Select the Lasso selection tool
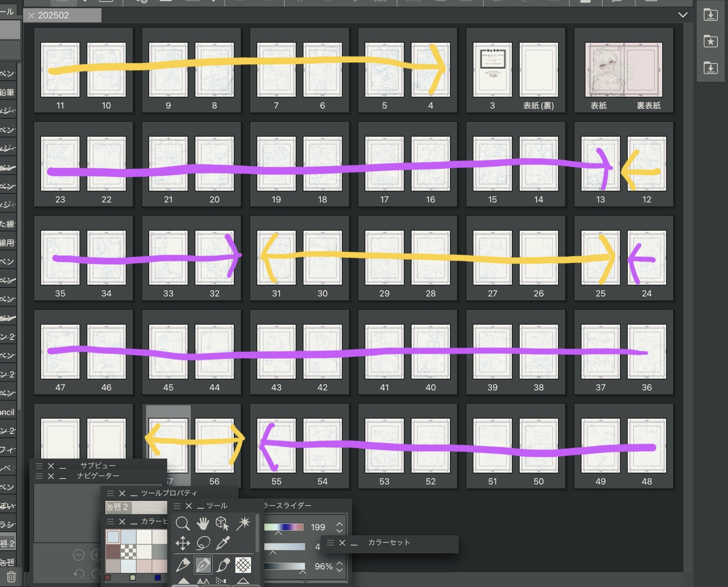This screenshot has width=728, height=587. tap(203, 544)
